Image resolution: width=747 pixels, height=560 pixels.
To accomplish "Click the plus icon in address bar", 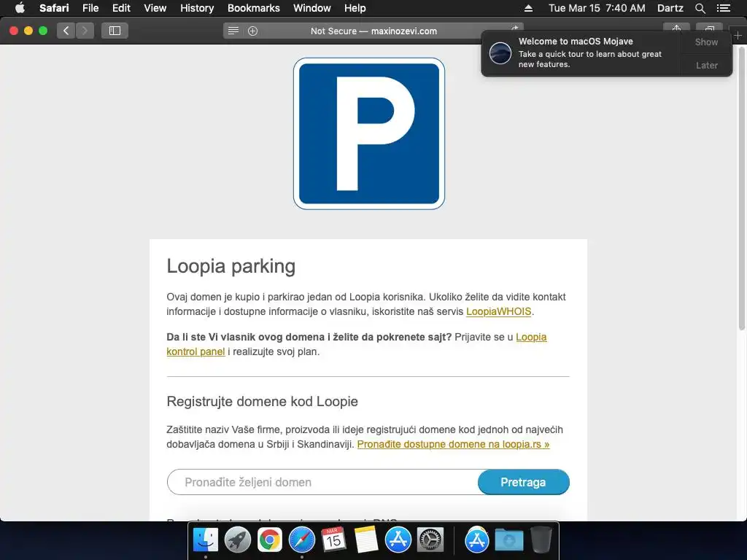I will [x=253, y=31].
